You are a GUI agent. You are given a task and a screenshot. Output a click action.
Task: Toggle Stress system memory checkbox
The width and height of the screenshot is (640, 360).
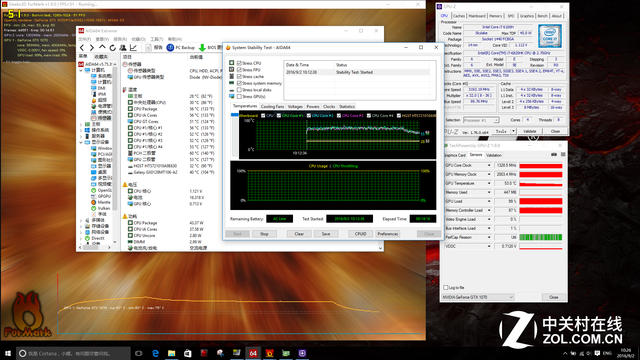click(239, 83)
